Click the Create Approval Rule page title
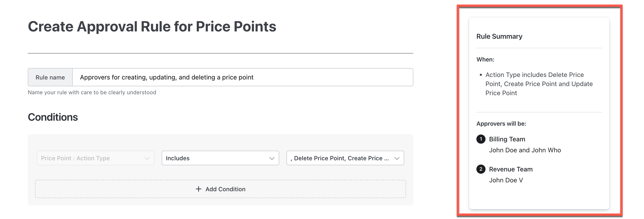The image size is (644, 219). coord(152,26)
